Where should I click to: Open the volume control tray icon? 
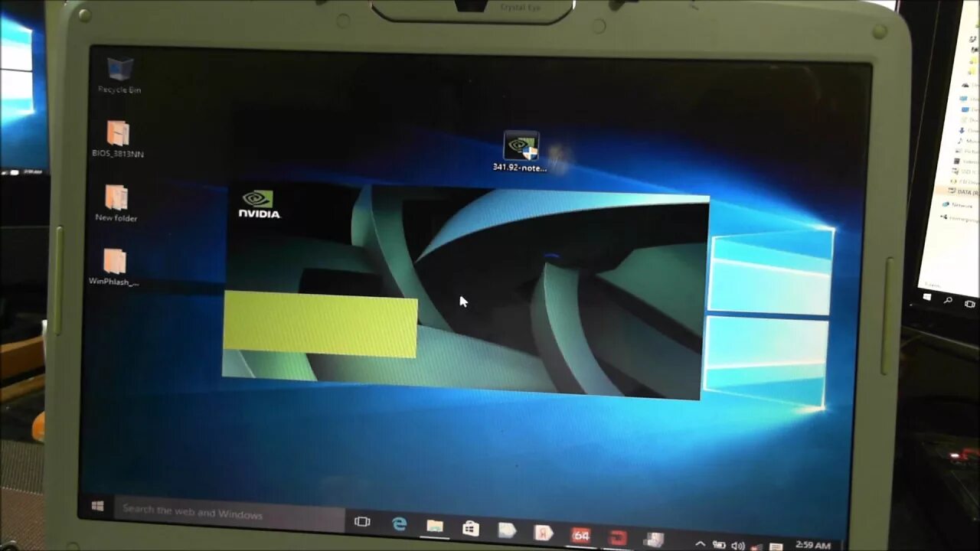point(738,546)
